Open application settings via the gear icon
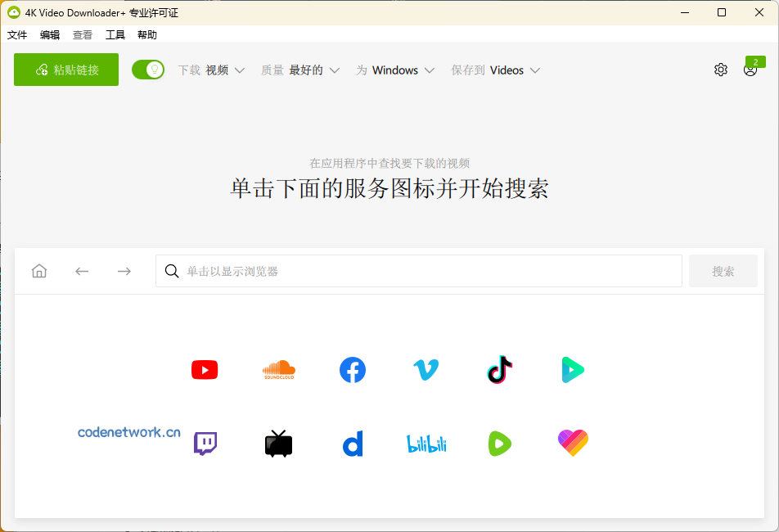Viewport: 779px width, 532px height. pos(721,70)
